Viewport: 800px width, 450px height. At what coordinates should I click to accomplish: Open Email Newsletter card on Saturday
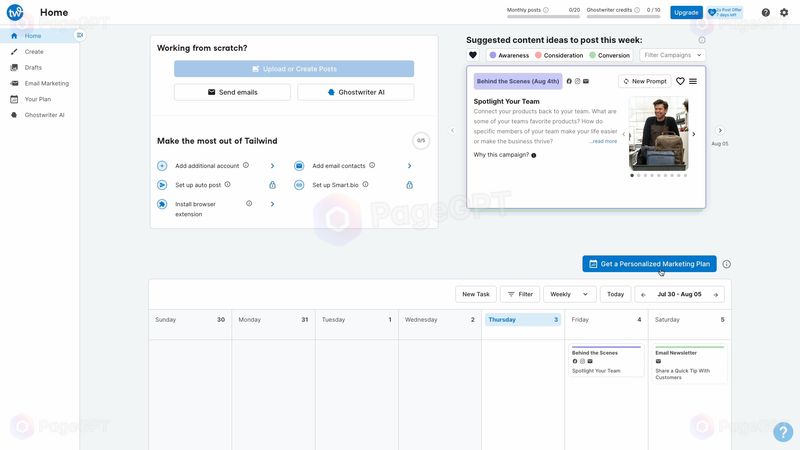[689, 364]
